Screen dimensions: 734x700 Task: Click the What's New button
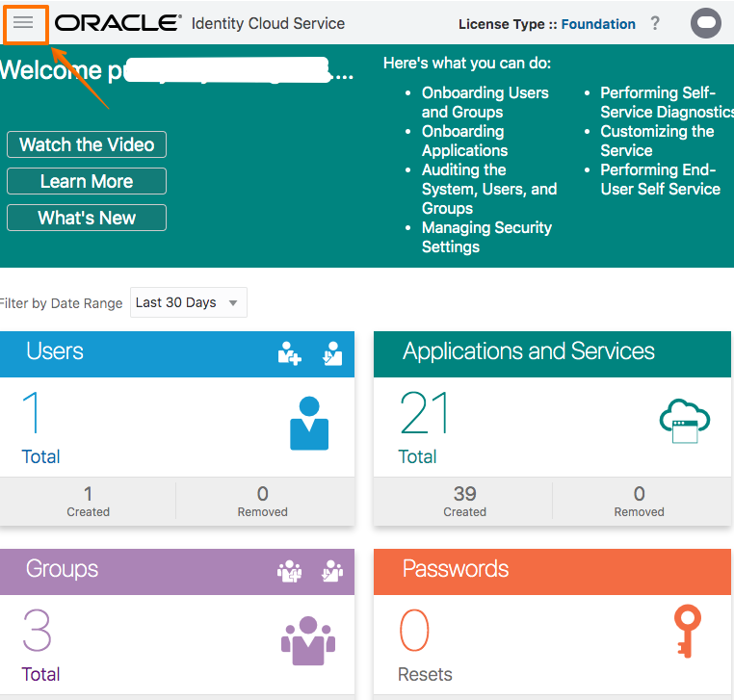87,218
